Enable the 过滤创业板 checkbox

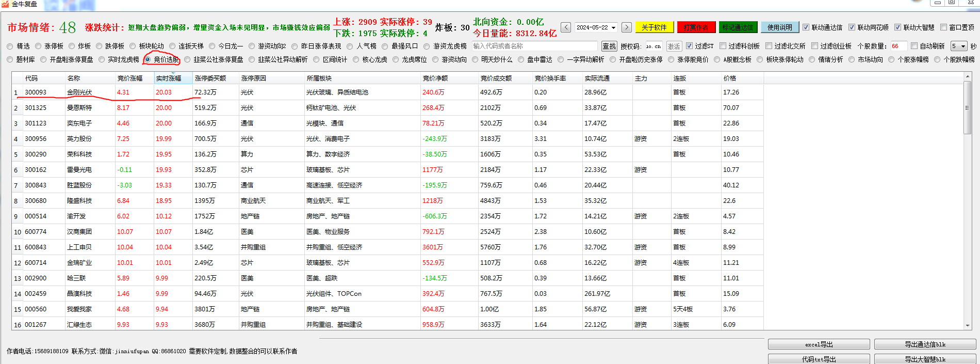814,46
